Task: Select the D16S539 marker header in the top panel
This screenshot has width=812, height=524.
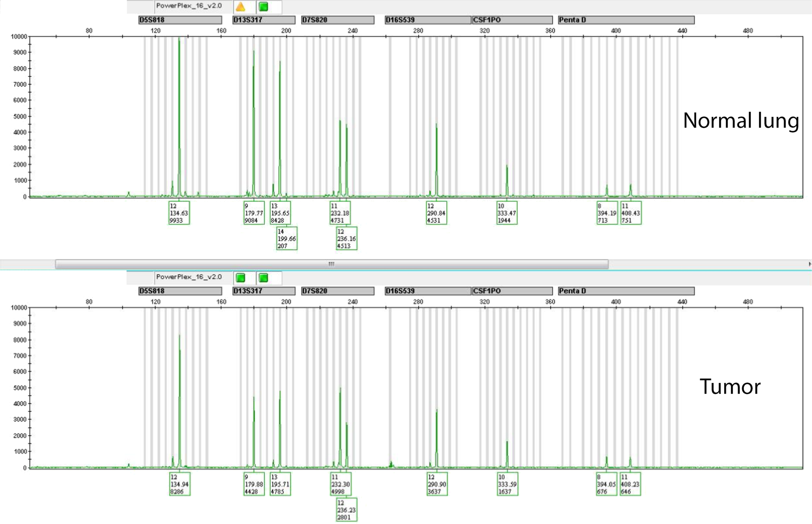Action: (428, 20)
